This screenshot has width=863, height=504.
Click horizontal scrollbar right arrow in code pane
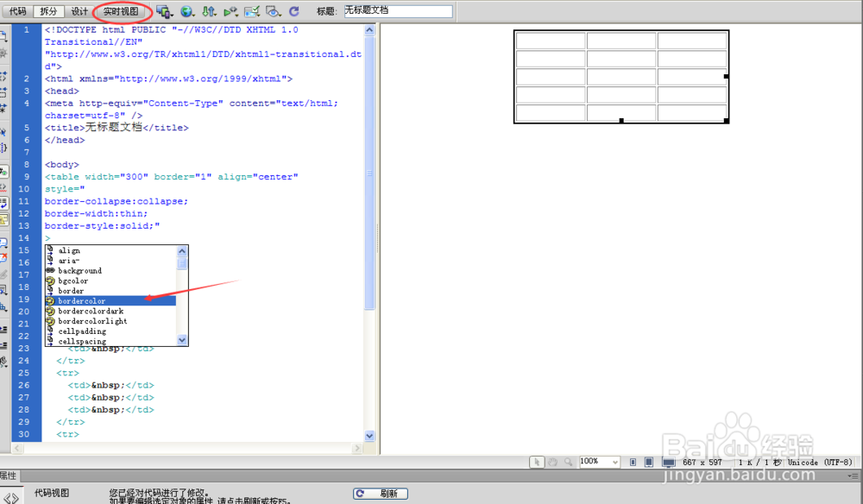click(357, 449)
